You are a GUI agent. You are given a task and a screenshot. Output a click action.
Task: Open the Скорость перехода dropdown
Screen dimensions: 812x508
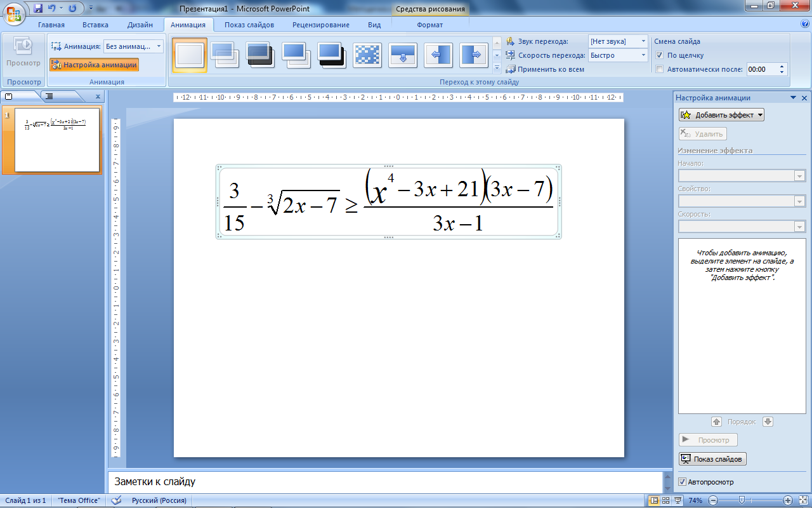(643, 55)
